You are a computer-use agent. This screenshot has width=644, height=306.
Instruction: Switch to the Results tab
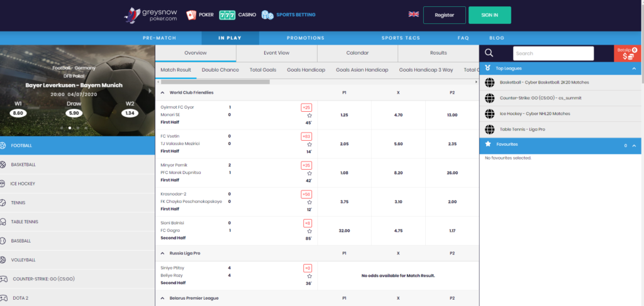438,53
